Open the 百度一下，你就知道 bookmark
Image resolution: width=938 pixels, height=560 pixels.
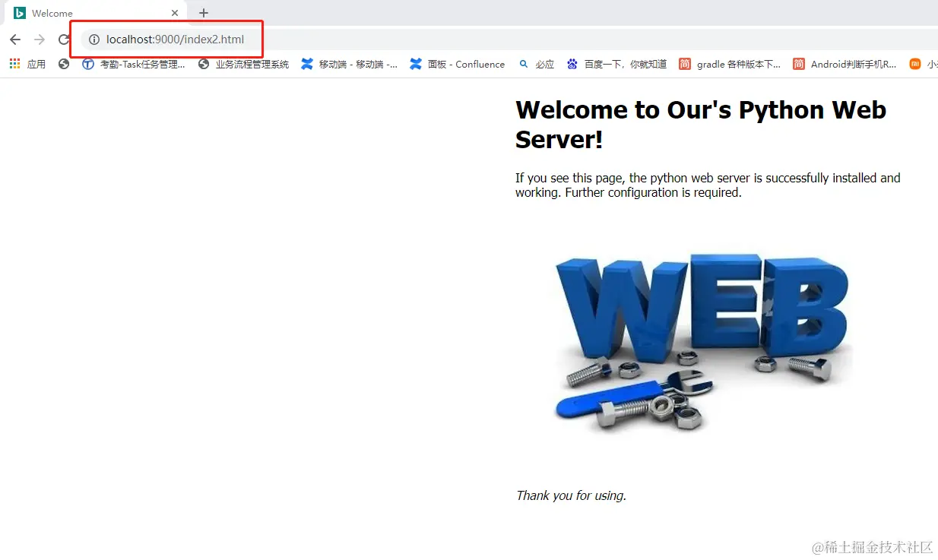[x=616, y=65]
